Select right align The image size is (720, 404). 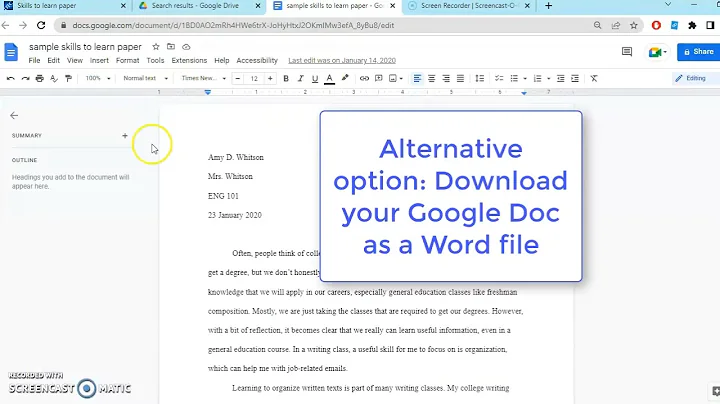pyautogui.click(x=446, y=79)
